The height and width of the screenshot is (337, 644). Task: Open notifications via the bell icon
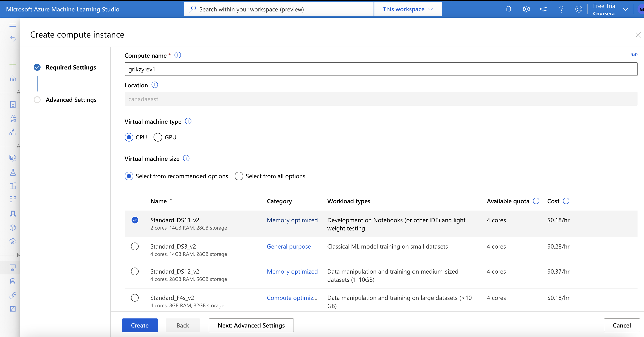(508, 9)
